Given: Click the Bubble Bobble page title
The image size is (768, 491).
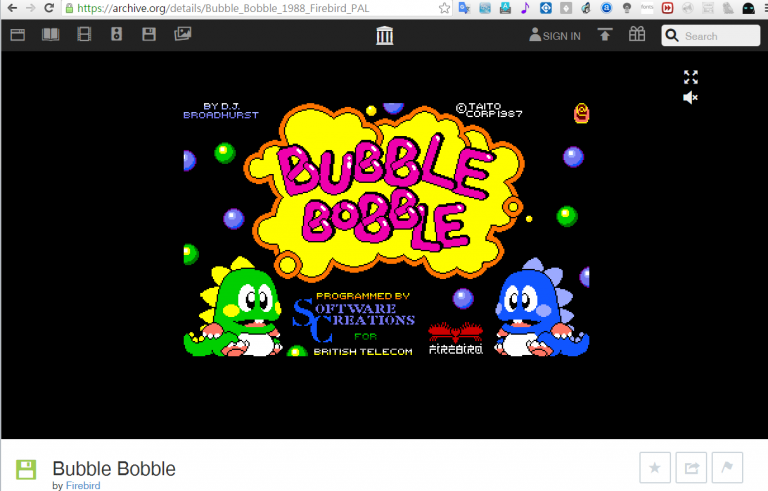Looking at the screenshot, I should tap(114, 469).
